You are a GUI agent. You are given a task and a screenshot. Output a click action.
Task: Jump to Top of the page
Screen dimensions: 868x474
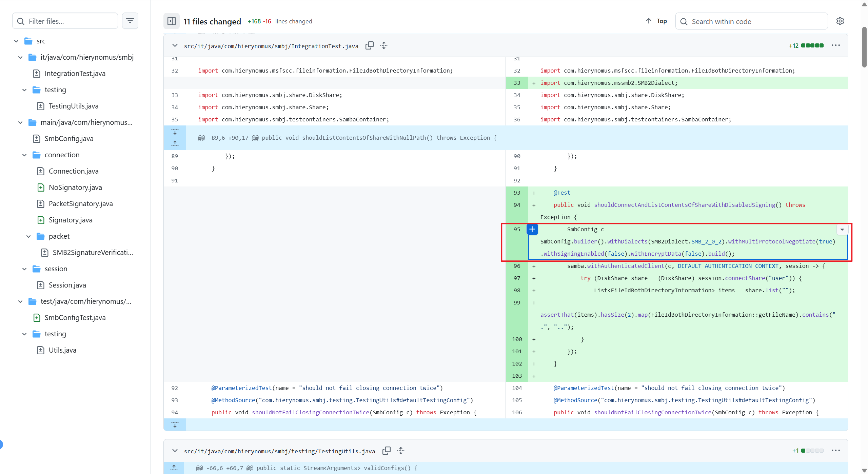coord(656,21)
